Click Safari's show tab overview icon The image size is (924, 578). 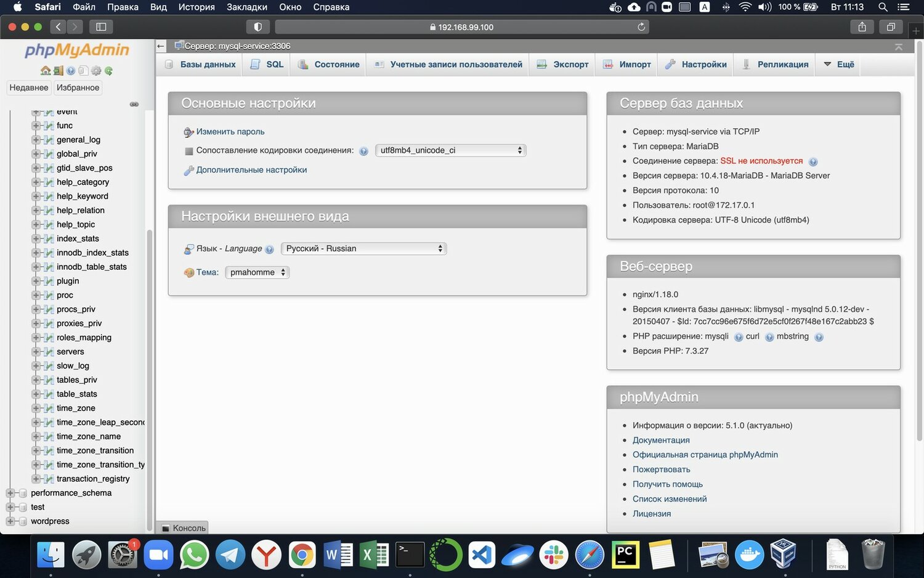pyautogui.click(x=891, y=27)
